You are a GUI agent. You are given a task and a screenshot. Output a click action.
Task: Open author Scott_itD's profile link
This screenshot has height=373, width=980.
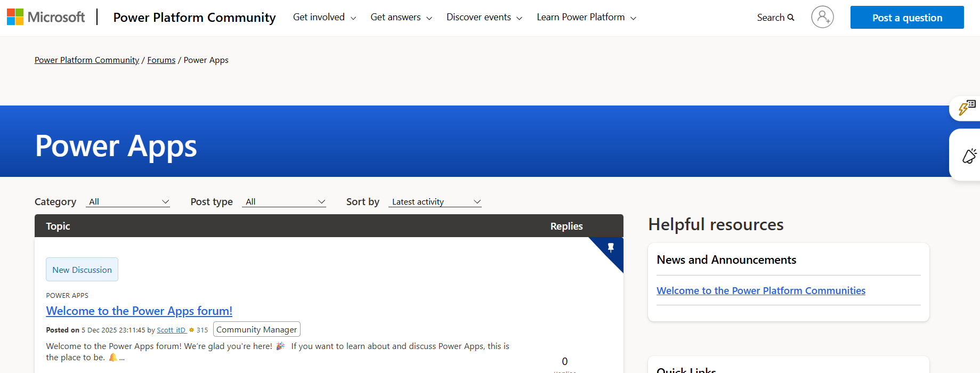tap(171, 330)
